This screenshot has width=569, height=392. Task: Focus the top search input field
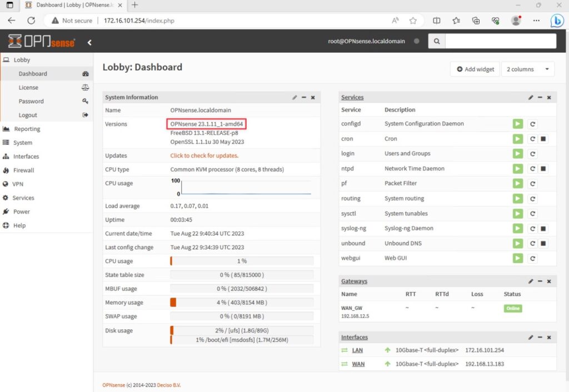(x=501, y=41)
